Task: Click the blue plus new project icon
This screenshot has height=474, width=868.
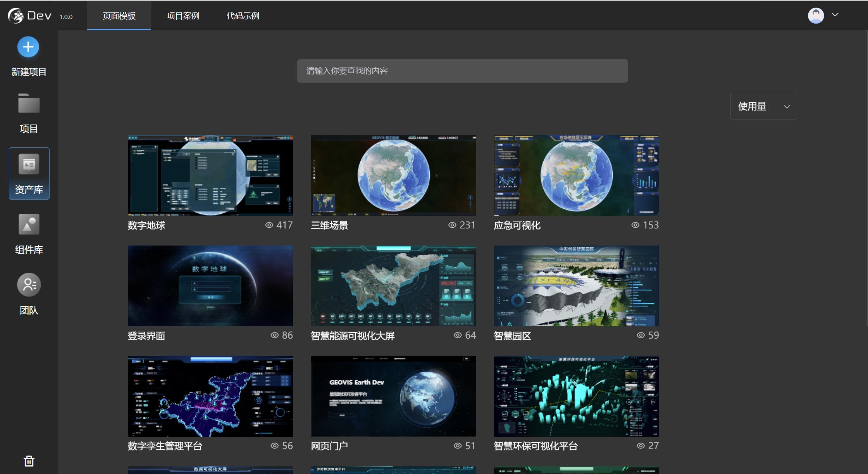Action: tap(28, 47)
